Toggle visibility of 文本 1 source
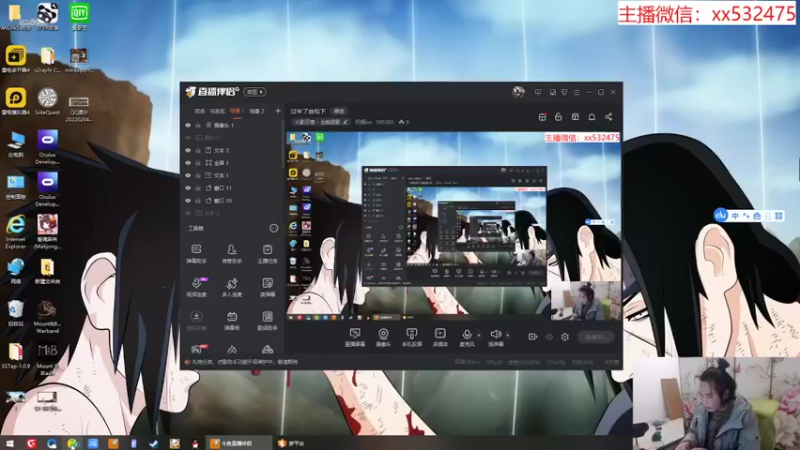Screen dimensions: 800x450 [188, 176]
